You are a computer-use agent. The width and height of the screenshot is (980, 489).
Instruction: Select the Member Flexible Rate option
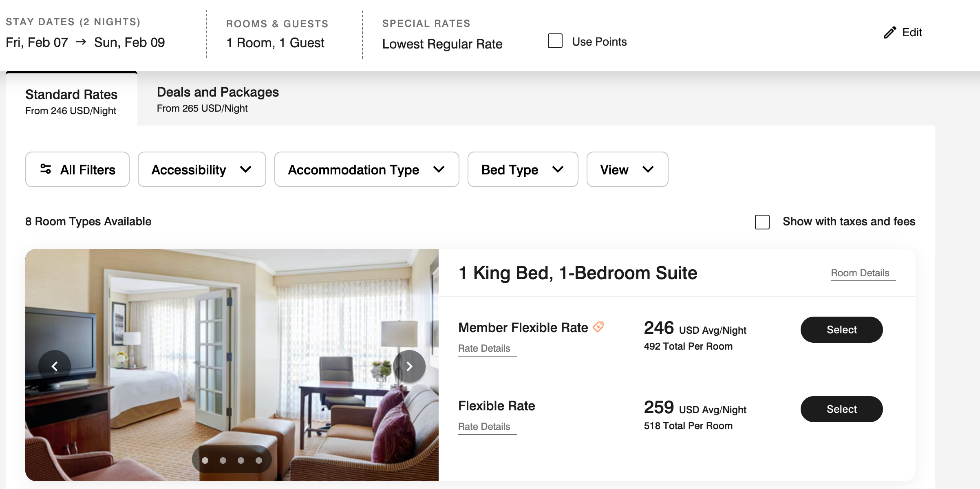pos(841,329)
